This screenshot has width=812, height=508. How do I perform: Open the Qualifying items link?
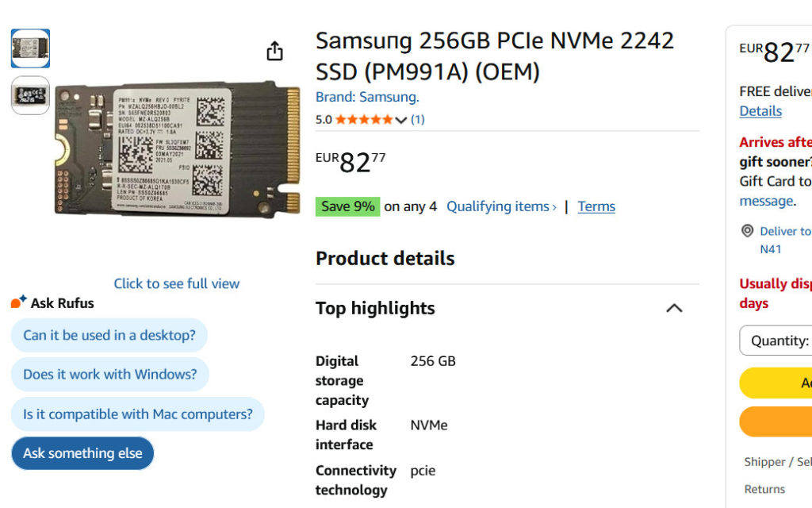(x=501, y=206)
